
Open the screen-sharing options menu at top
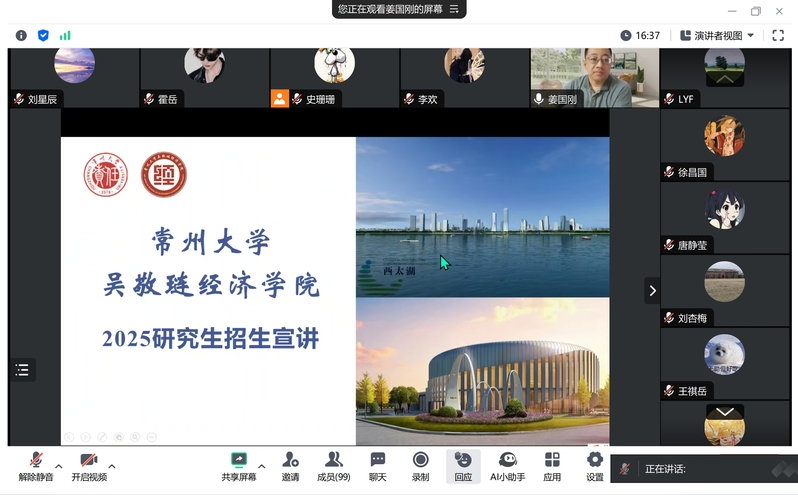pos(454,9)
